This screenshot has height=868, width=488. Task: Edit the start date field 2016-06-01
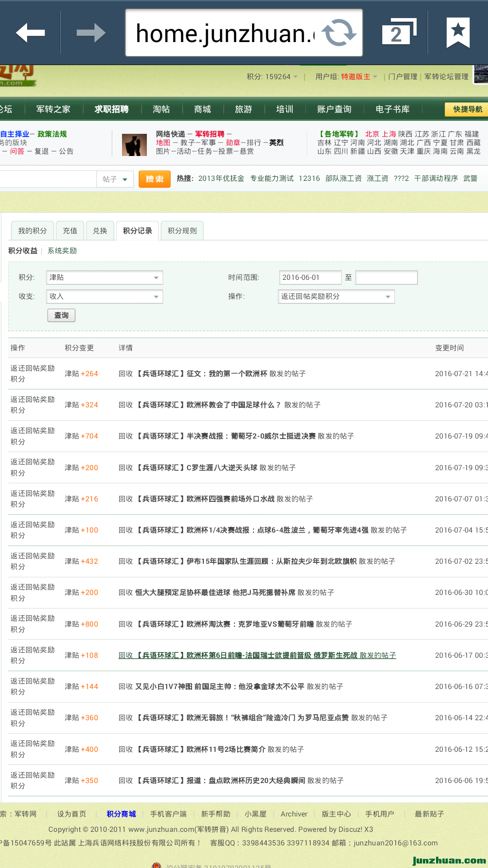310,278
